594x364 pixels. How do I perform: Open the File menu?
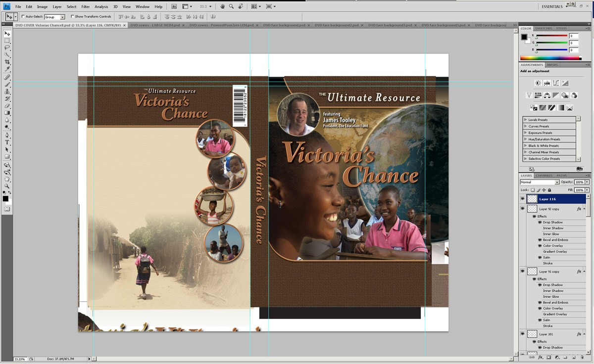[18, 6]
